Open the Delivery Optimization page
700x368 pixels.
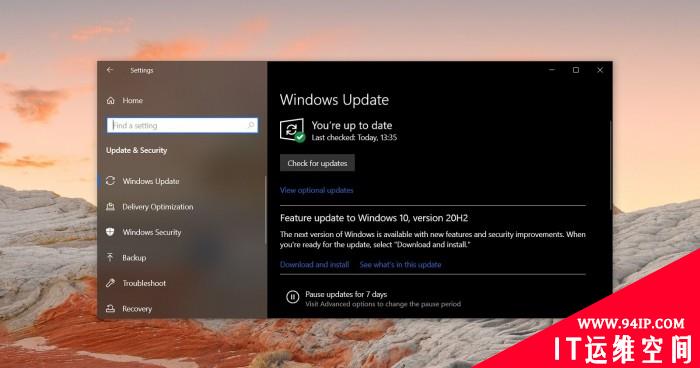182,207
